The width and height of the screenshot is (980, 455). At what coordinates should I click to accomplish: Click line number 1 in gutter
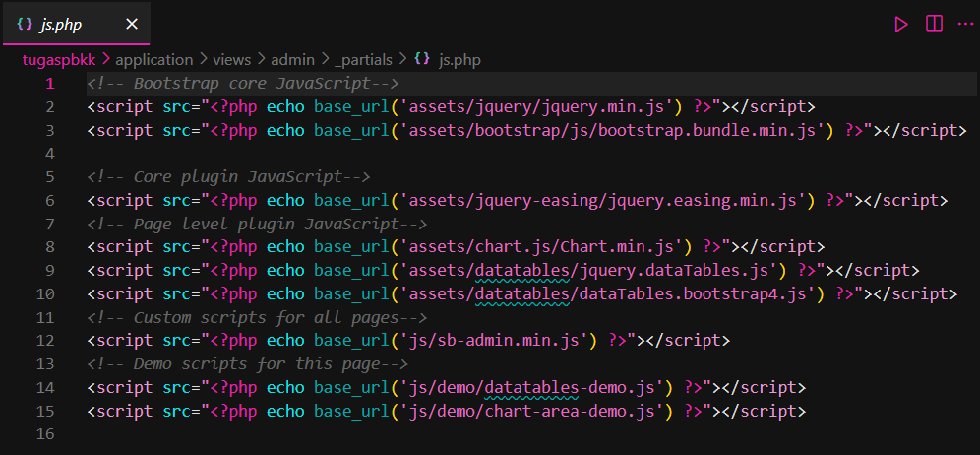50,84
